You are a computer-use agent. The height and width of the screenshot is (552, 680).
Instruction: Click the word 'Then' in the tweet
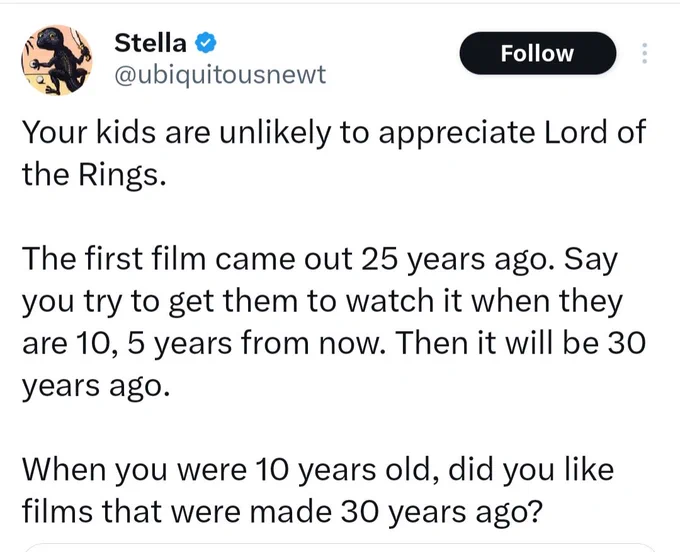tap(430, 343)
